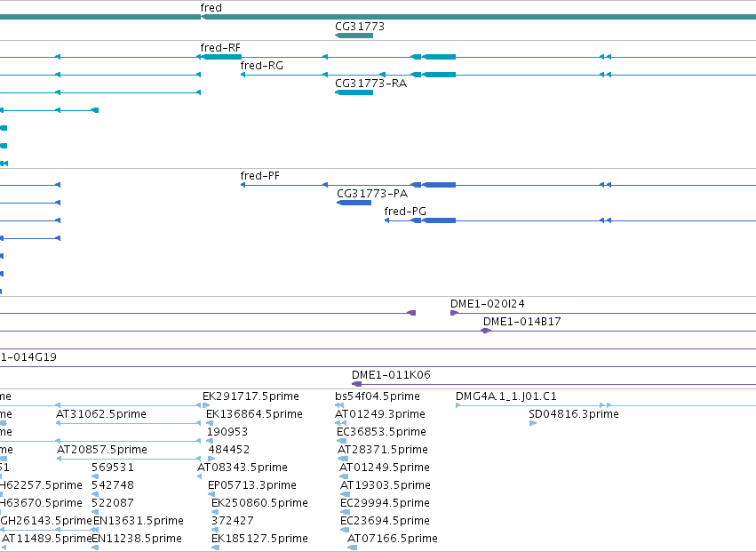Select the DME1-014B17 BAC label
756x552 pixels.
click(521, 322)
